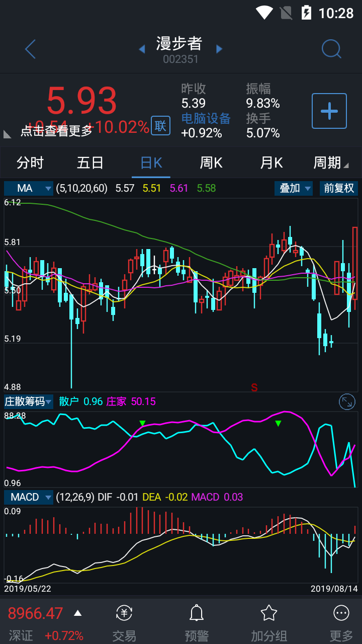Tap the first green triangle marker

[x=142, y=424]
